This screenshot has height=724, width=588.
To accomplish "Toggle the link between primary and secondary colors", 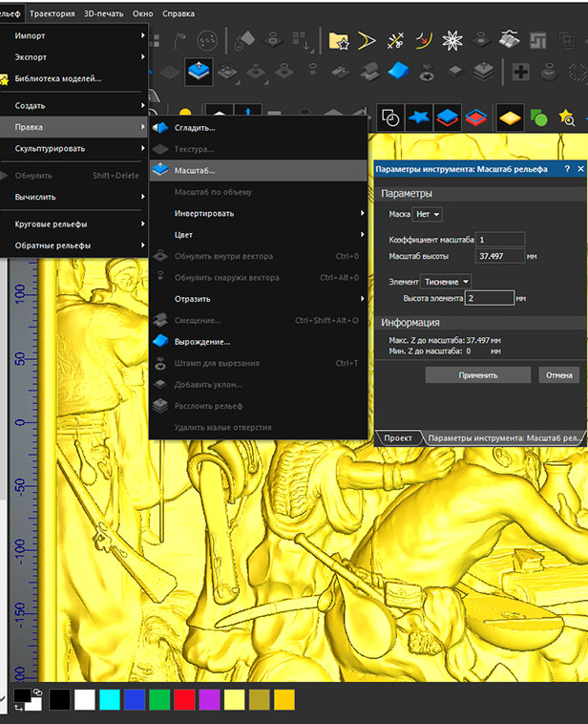I will [36, 692].
